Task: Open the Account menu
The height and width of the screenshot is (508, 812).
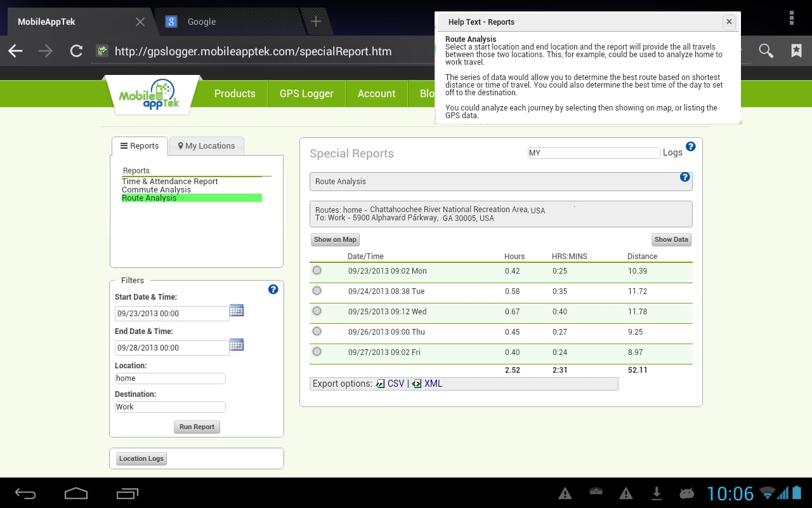Action: tap(376, 93)
